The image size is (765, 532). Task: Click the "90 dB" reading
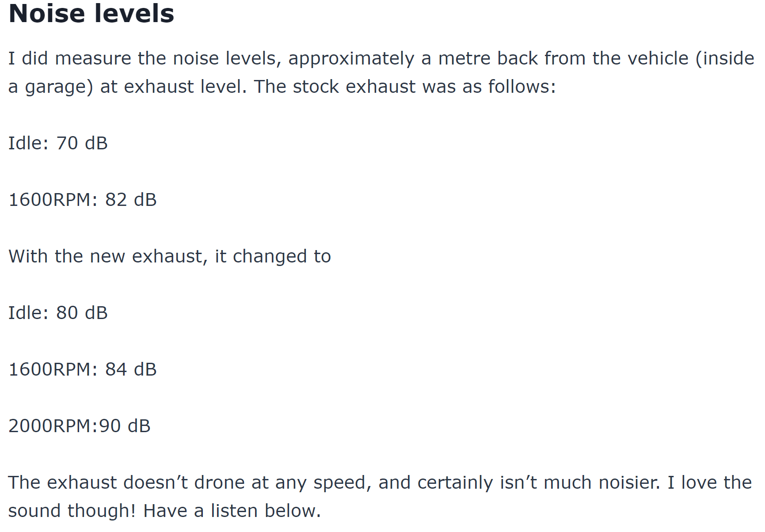125,426
